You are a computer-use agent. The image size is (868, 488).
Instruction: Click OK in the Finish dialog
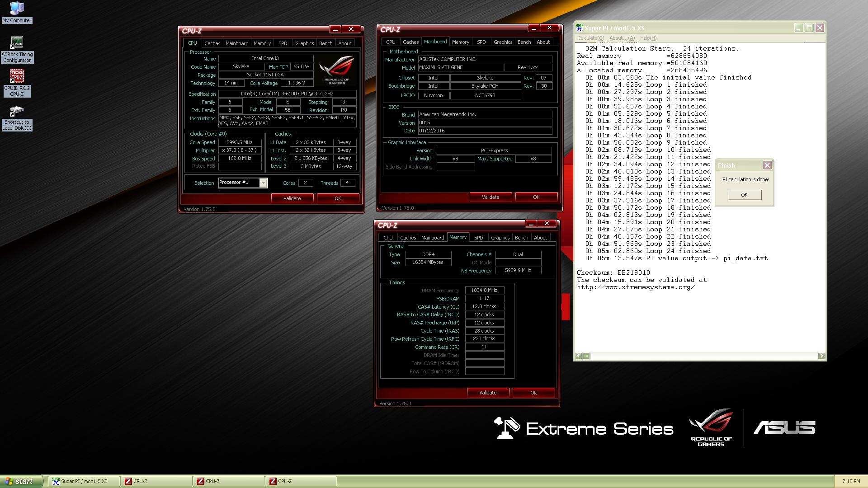click(x=744, y=195)
